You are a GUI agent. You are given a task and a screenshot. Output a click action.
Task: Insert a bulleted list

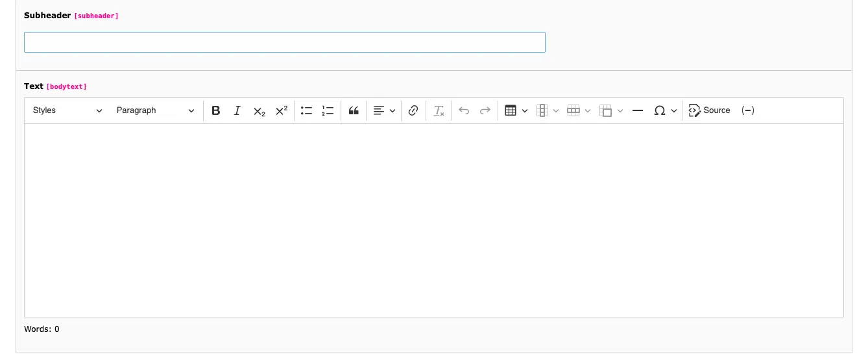click(307, 110)
